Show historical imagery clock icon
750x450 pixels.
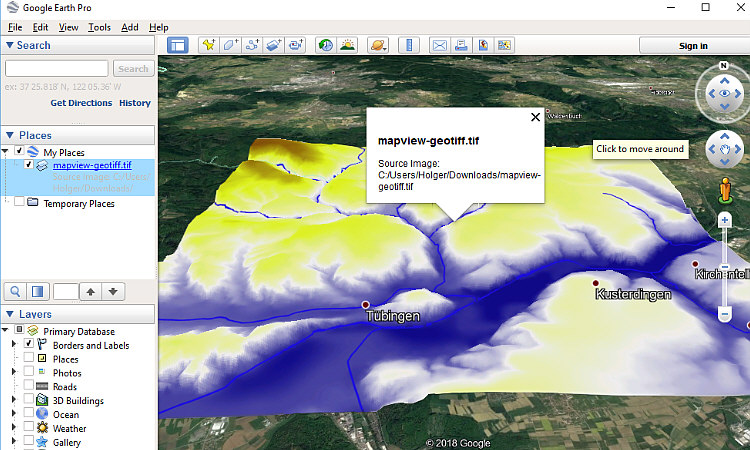326,45
